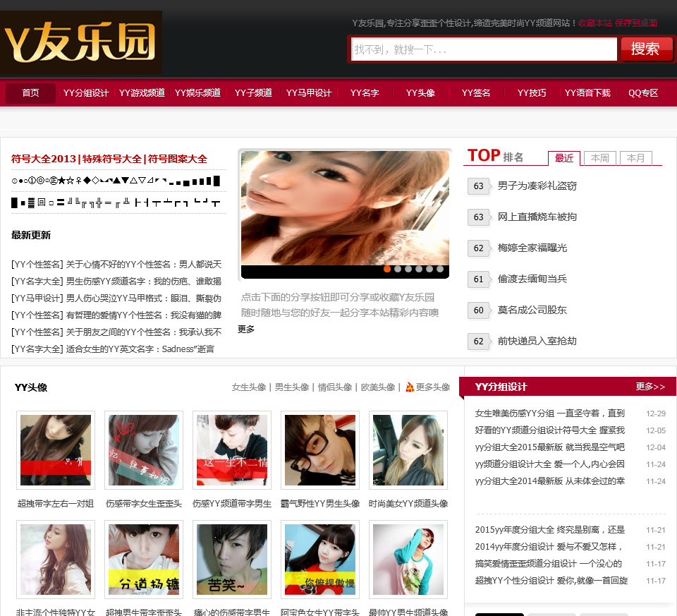Click caption link 霸气野性YY男生头像
The width and height of the screenshot is (677, 616).
coord(320,504)
